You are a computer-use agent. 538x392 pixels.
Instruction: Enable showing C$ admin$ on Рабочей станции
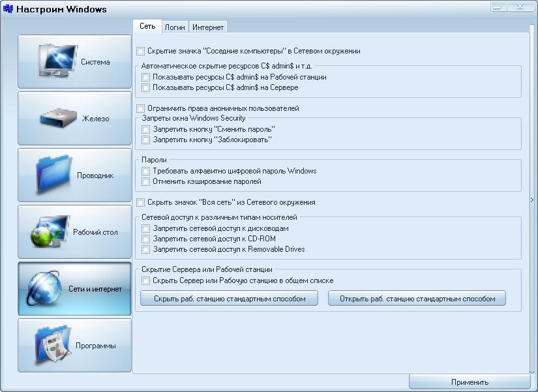tap(145, 77)
